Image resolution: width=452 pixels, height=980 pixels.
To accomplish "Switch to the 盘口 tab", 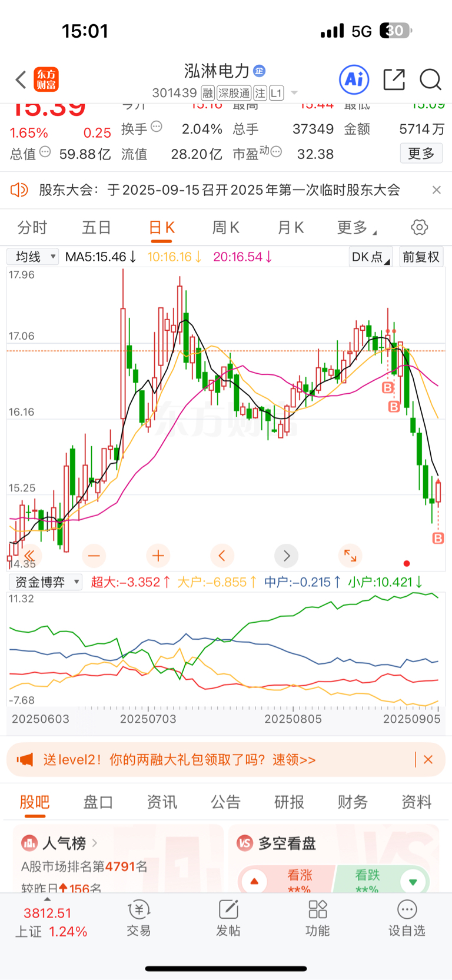I will [x=98, y=802].
